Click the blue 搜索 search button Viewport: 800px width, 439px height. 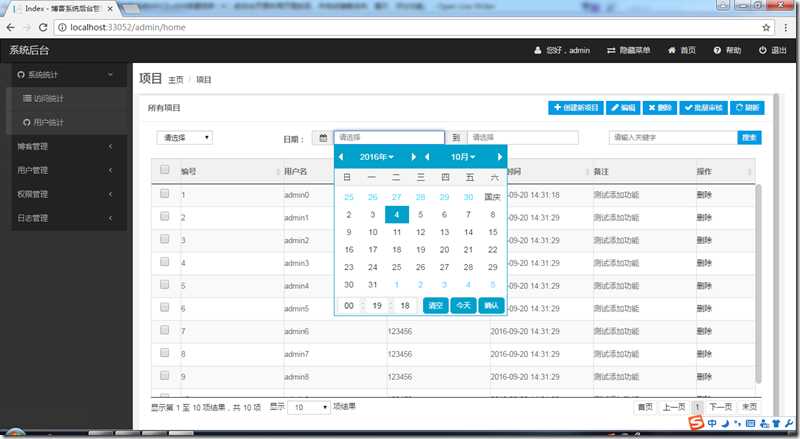(x=749, y=138)
